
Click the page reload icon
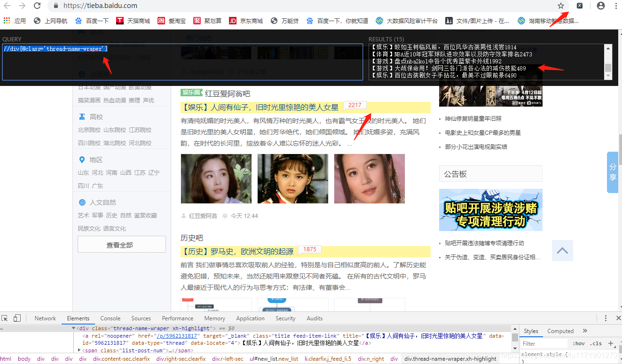pos(37,6)
